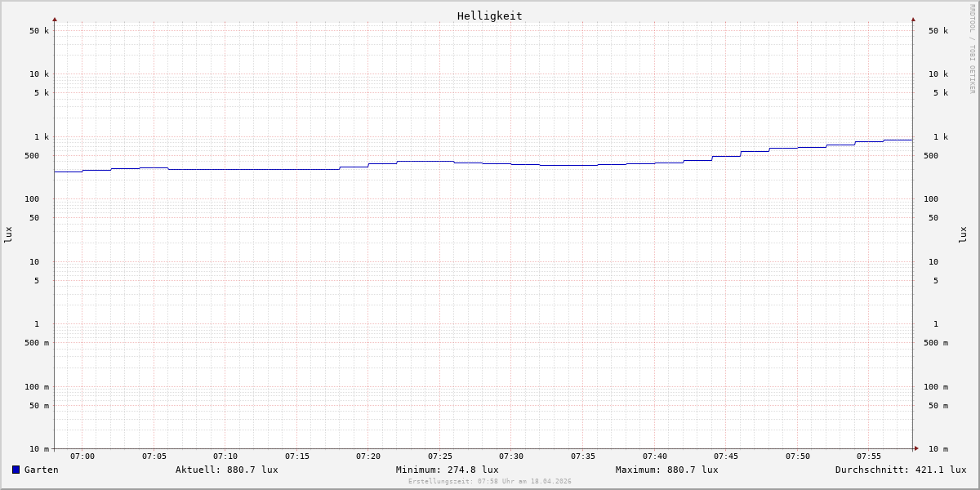
Task: Select the Maximum 880.7 lux value
Action: tap(666, 470)
